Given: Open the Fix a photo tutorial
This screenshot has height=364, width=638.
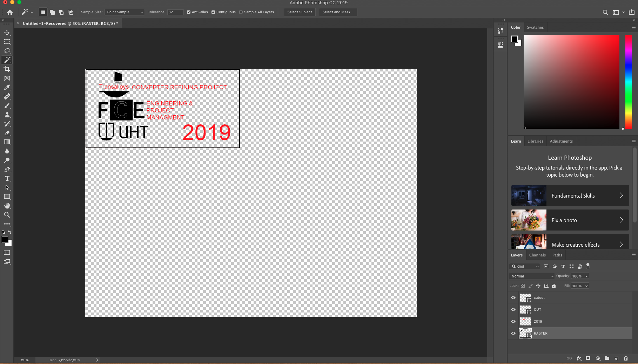Looking at the screenshot, I should click(x=570, y=220).
